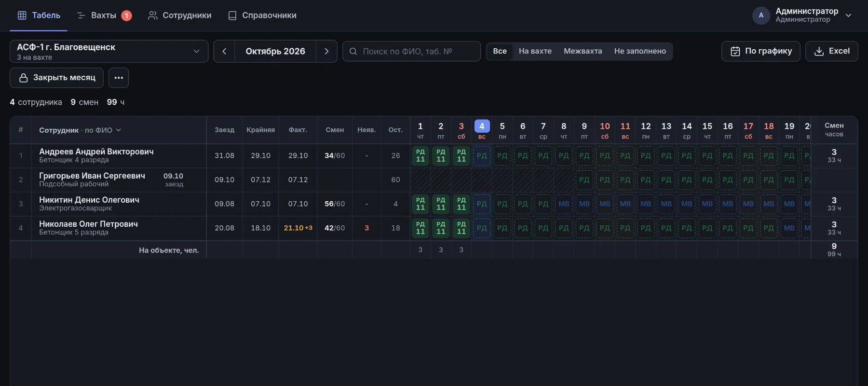Click Николаев Олег Петрович row name
The height and width of the screenshot is (386, 868).
coord(89,224)
